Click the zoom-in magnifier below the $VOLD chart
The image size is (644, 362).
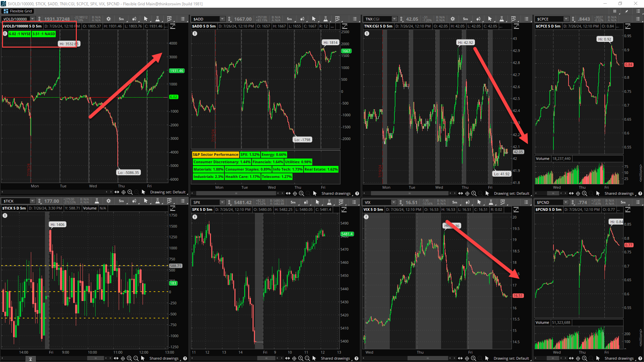click(130, 192)
